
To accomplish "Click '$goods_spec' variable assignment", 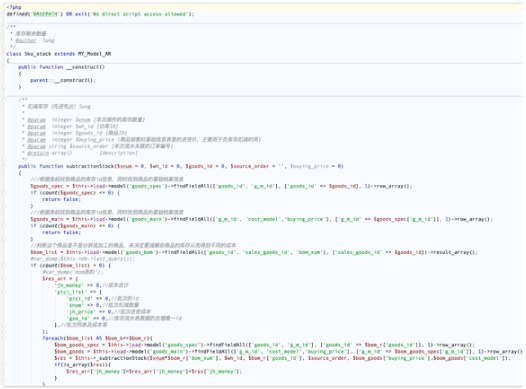I will (47, 186).
